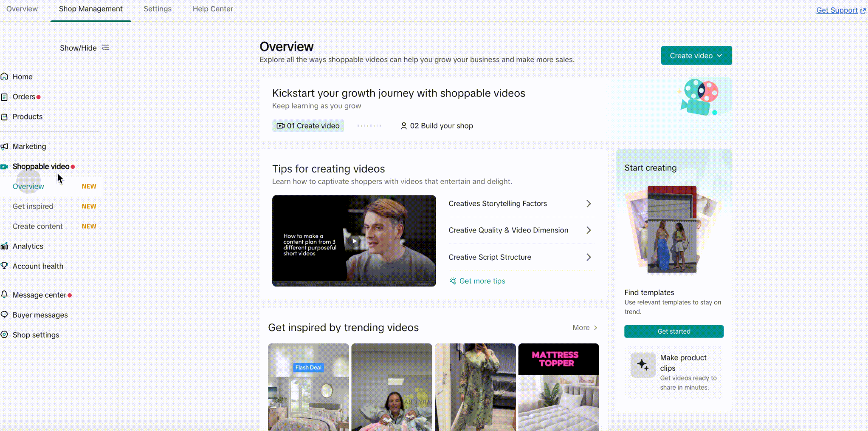Click the Orders list icon
868x431 pixels.
click(4, 97)
